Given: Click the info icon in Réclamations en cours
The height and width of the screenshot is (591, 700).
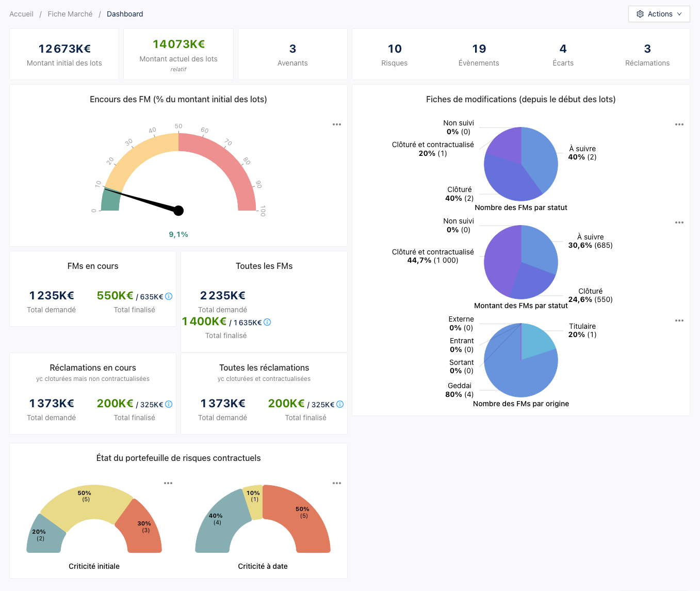Looking at the screenshot, I should (x=169, y=404).
